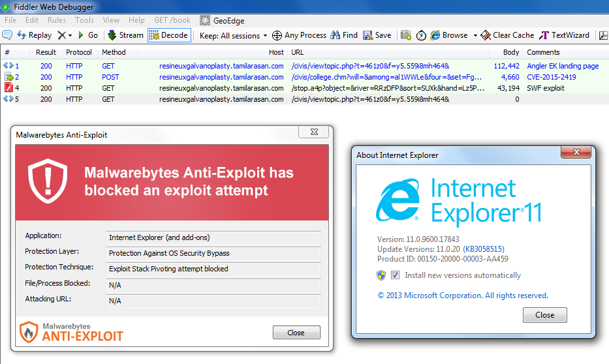This screenshot has width=609, height=364.
Task: Click the Attacking URL field
Action: tap(213, 301)
